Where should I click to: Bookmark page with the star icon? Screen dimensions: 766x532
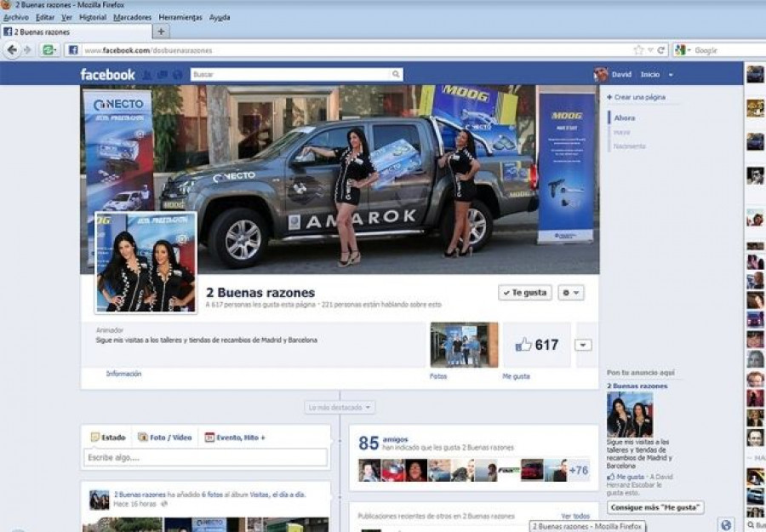(638, 50)
